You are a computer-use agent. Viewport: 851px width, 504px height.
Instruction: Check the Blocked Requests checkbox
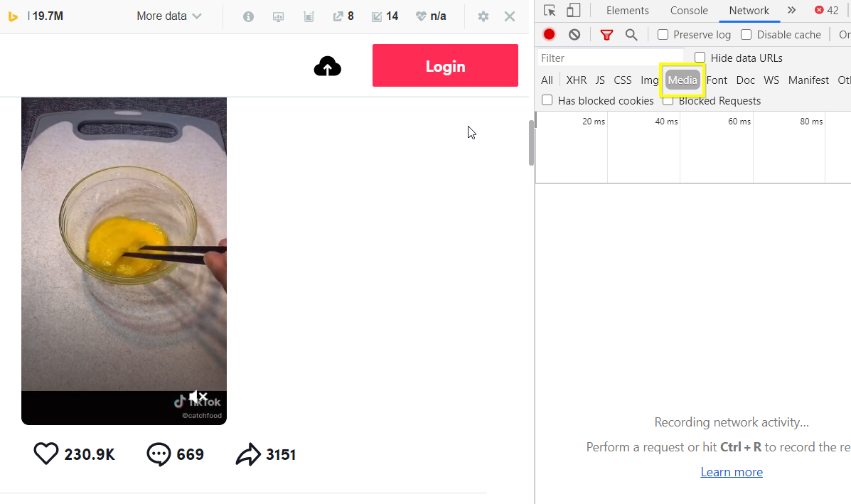[668, 101]
